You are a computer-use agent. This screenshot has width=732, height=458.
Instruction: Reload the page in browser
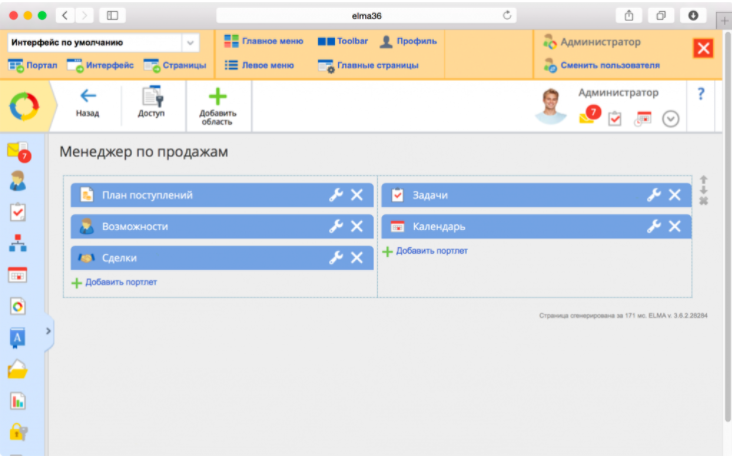click(x=507, y=15)
